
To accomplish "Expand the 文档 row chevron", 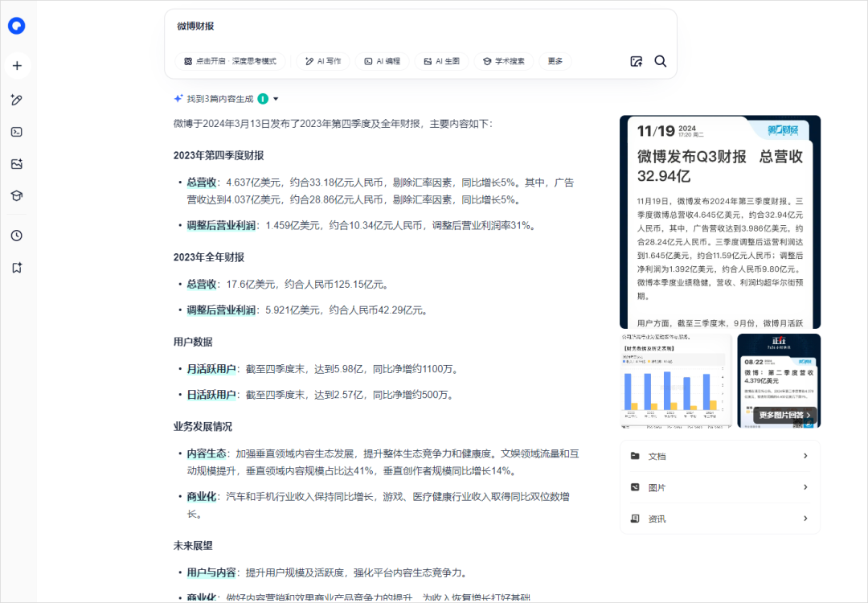I will pos(805,456).
